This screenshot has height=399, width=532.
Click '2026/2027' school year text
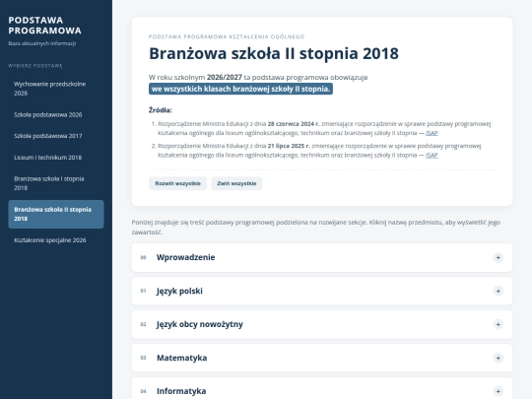coord(225,78)
